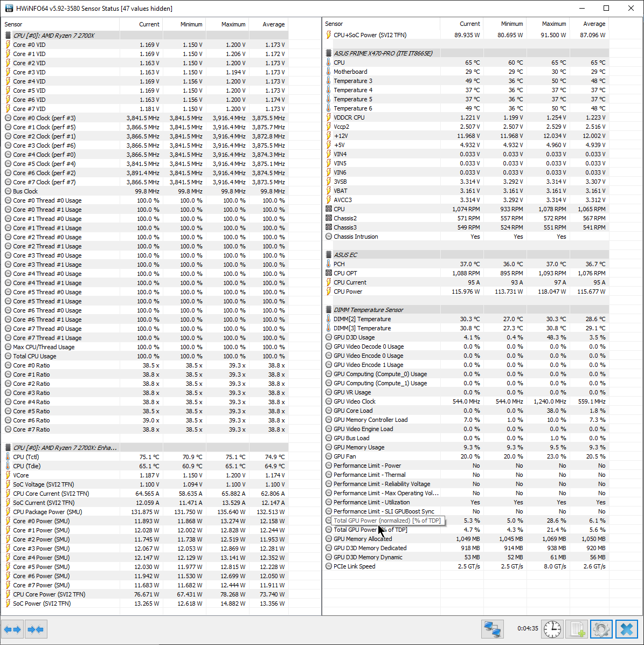
Task: Start logging with the log file icon
Action: pyautogui.click(x=577, y=629)
